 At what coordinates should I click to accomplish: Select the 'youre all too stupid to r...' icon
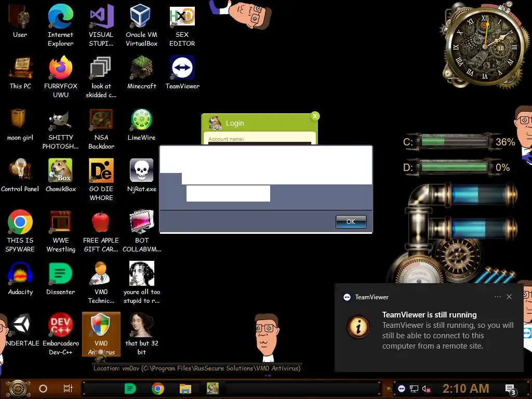(x=141, y=282)
